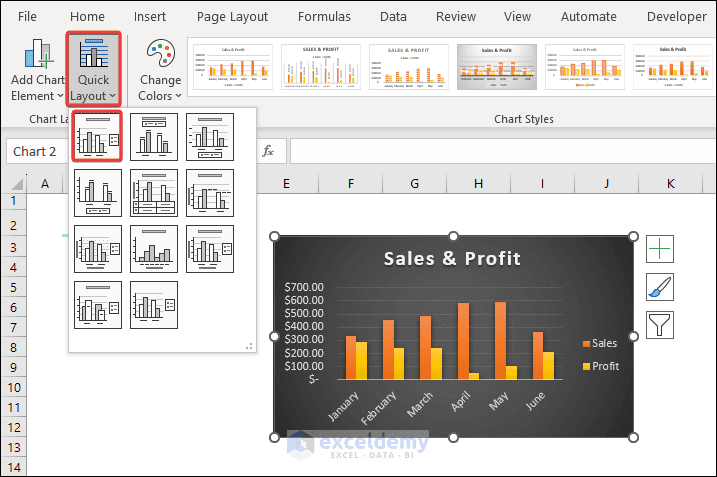Click the Chart Elements plus button
Viewport: 717px width, 477px height.
point(659,249)
